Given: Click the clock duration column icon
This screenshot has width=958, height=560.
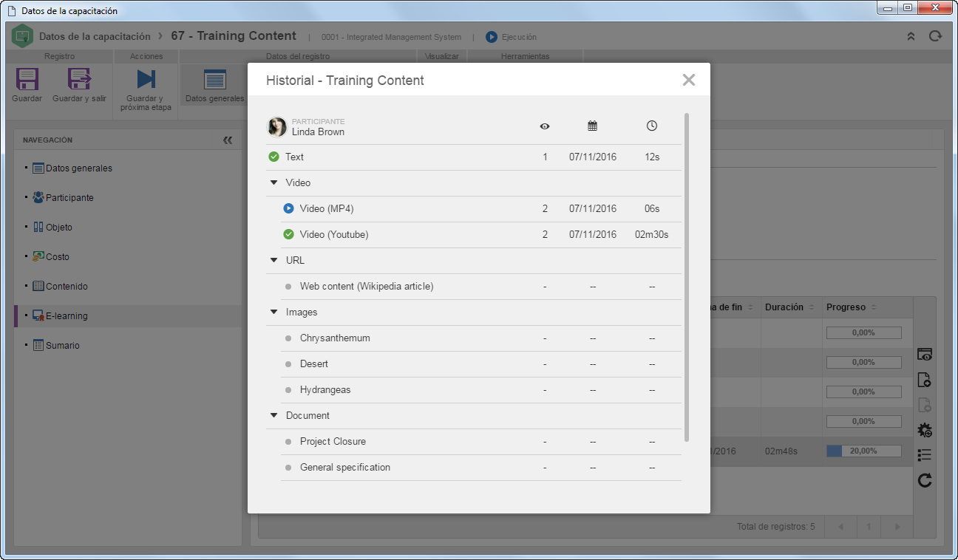Looking at the screenshot, I should (651, 126).
